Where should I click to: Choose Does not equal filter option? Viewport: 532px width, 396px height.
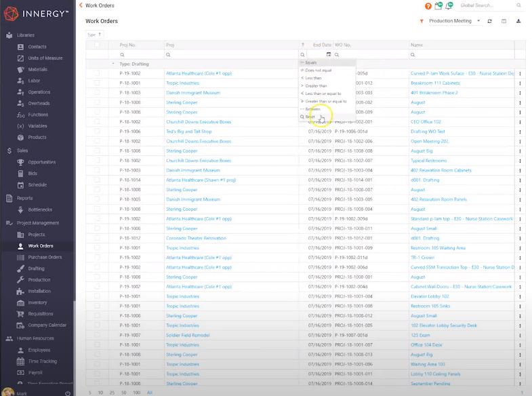pos(327,71)
